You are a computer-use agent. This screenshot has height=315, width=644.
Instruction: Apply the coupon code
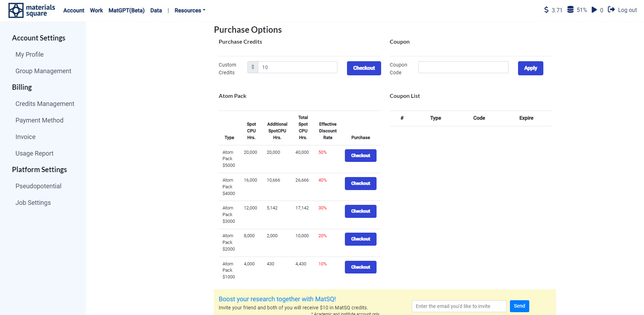click(x=530, y=68)
